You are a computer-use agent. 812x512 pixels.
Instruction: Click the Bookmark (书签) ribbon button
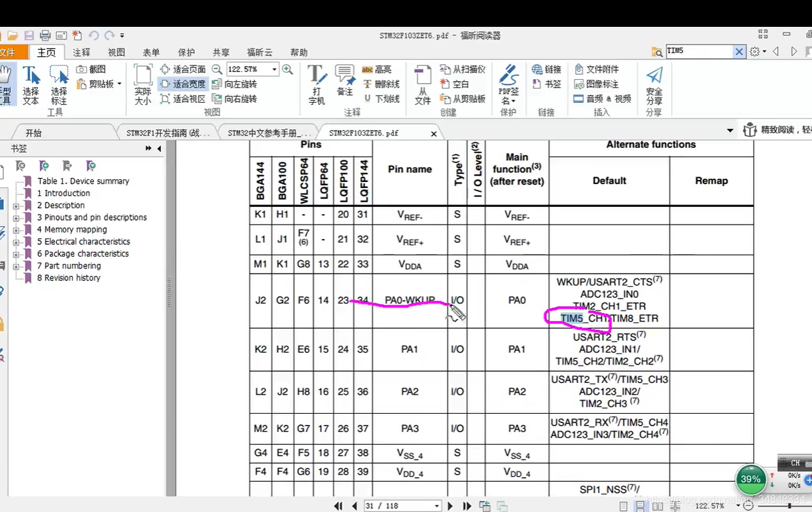click(546, 84)
